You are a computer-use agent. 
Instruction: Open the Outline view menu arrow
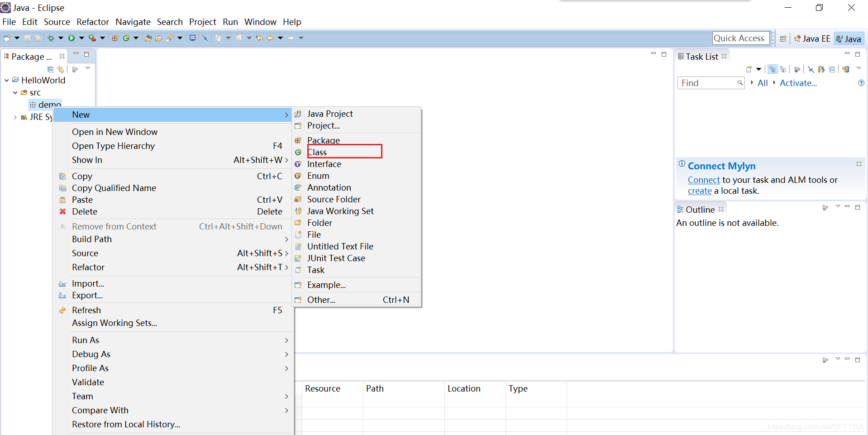click(838, 206)
